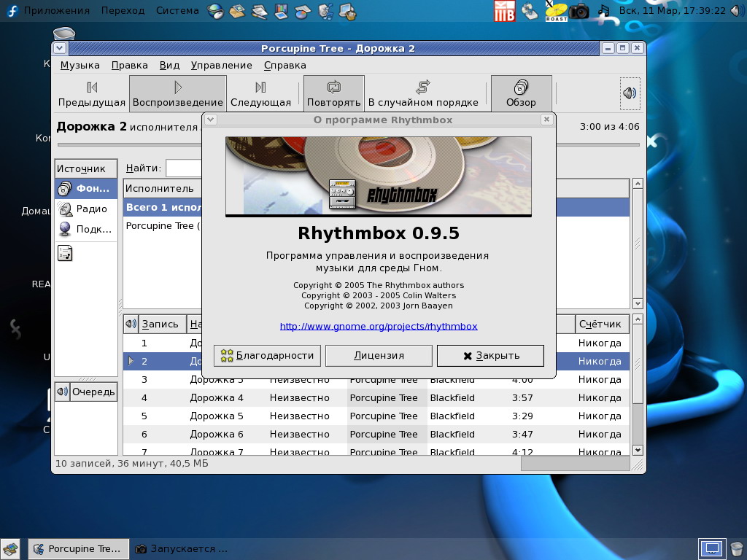Click the 3:57 duration cell
This screenshot has height=560, width=747.
pos(522,397)
